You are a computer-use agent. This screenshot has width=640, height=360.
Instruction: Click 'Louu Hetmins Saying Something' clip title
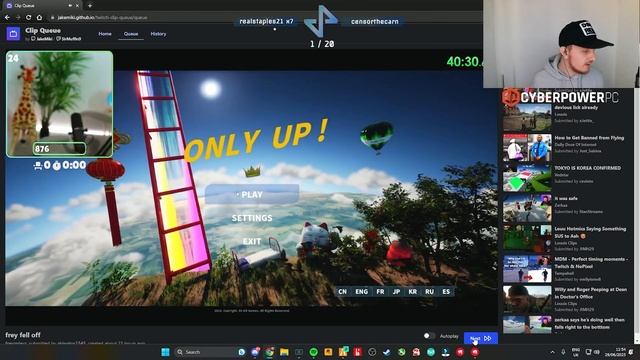pyautogui.click(x=590, y=232)
